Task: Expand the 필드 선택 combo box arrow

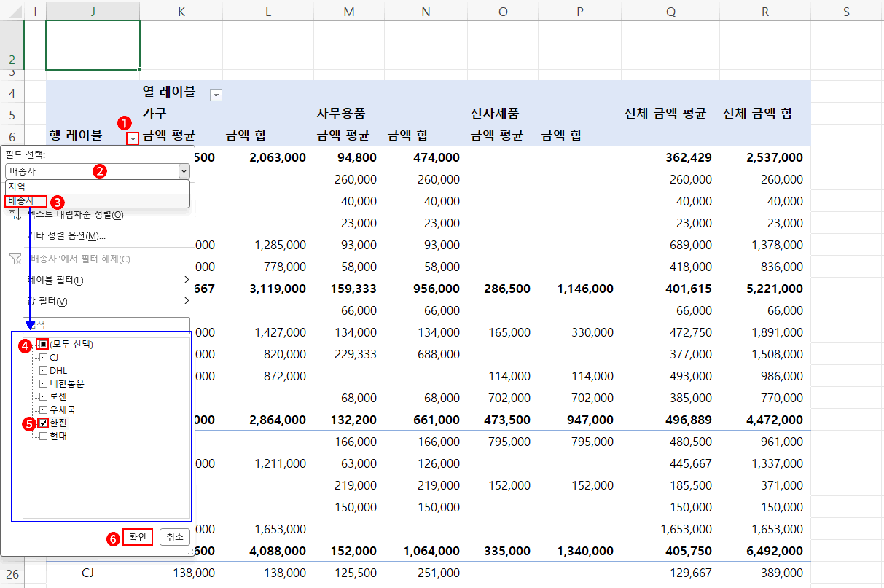Action: (184, 171)
